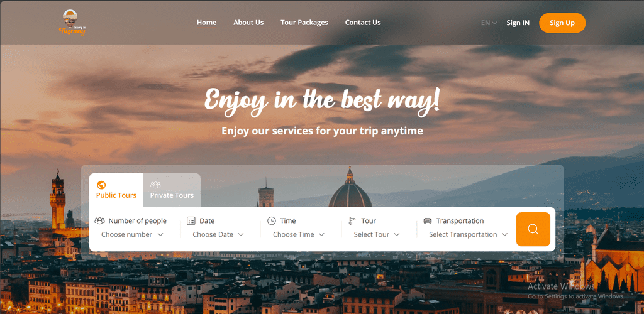Click the flag icon next to Tour
644x314 pixels.
pos(352,221)
